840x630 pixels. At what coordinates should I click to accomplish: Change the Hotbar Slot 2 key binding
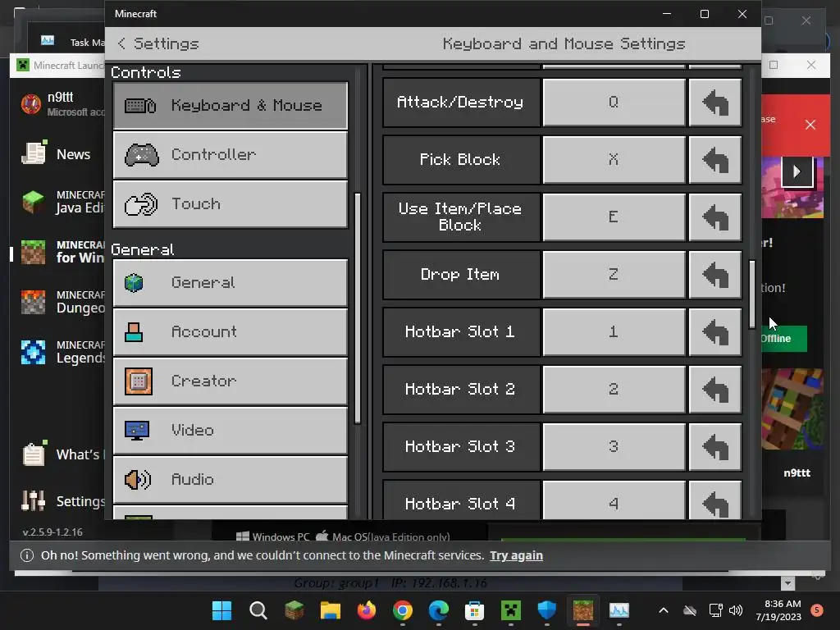614,389
